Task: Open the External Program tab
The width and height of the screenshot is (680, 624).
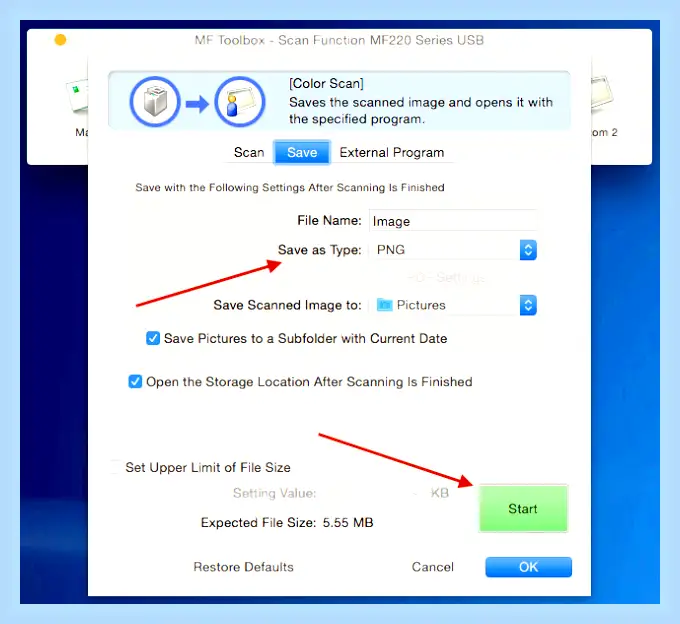Action: 392,152
